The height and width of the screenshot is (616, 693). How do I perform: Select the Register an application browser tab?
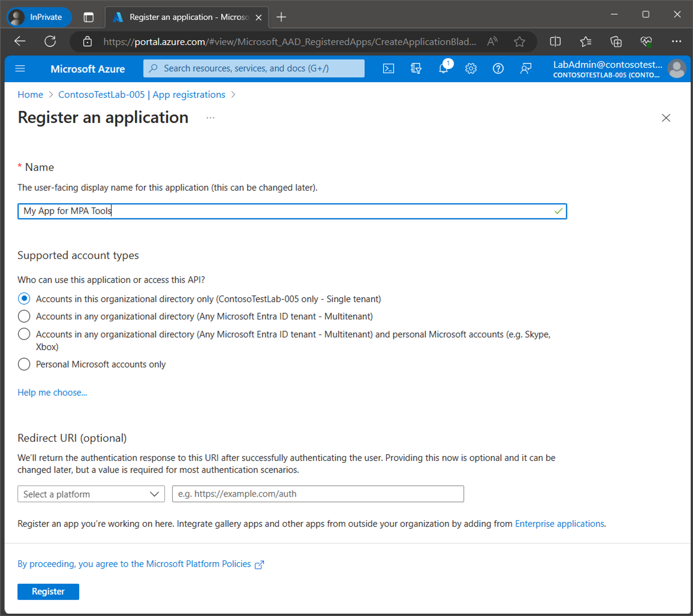click(x=187, y=17)
